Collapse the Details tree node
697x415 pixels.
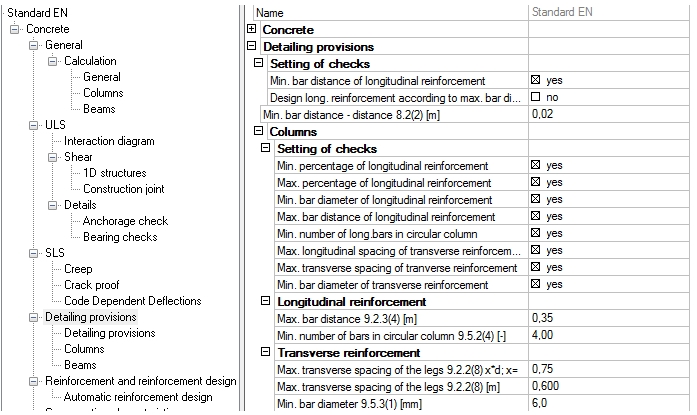(52, 205)
